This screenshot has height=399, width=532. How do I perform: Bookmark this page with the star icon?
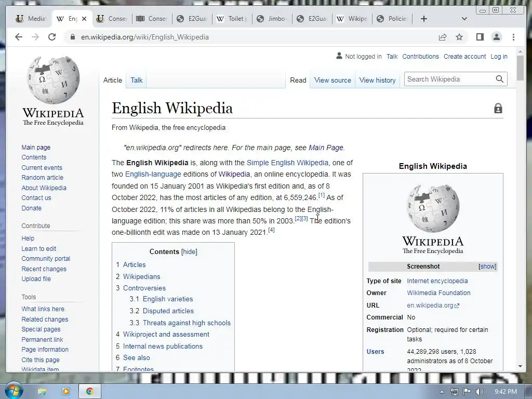coord(459,37)
